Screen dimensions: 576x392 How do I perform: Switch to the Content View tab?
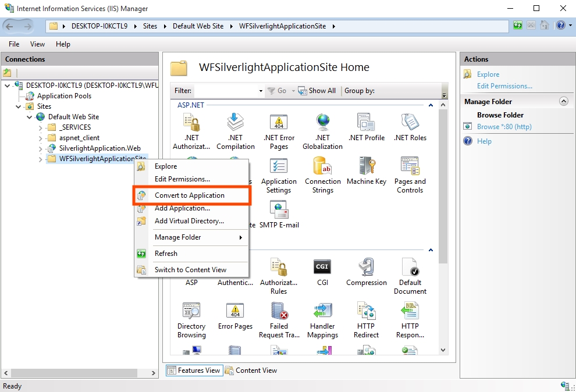[x=251, y=370]
